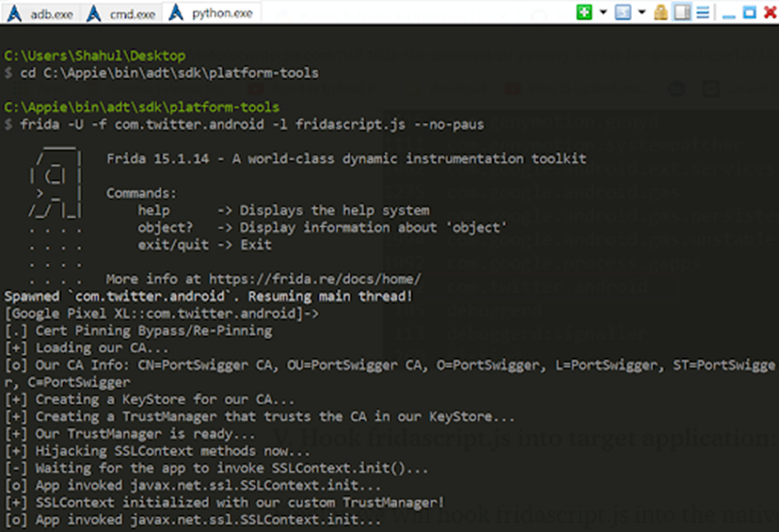Click the 'object?' command help line

point(322,228)
